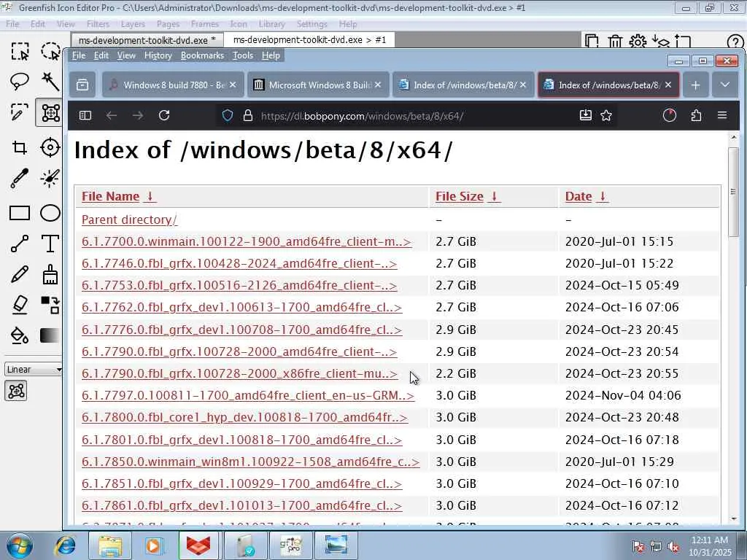Pick the Paint Bucket fill tool
Screen dimensions: 747x560
tap(20, 335)
